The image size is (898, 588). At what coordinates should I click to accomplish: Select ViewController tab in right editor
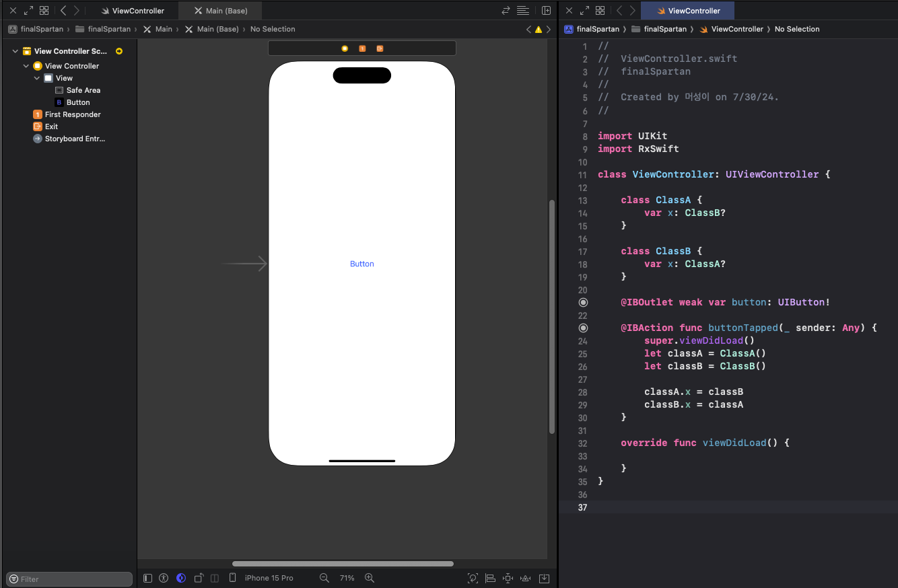[687, 11]
